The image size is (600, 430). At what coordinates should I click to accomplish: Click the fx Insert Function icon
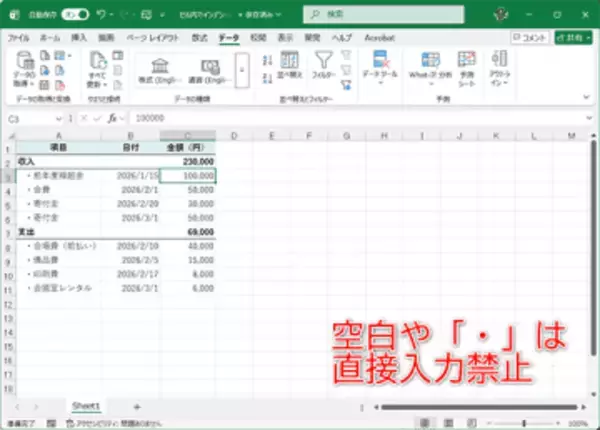112,118
